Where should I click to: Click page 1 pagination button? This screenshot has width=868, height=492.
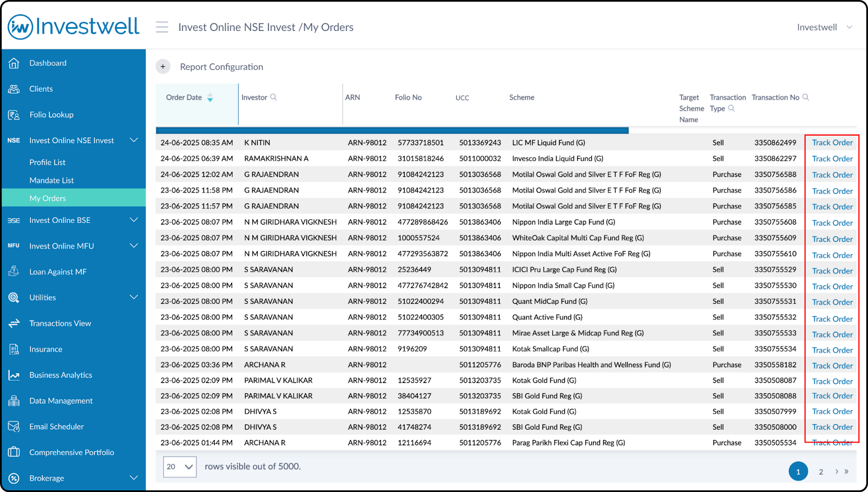point(798,471)
